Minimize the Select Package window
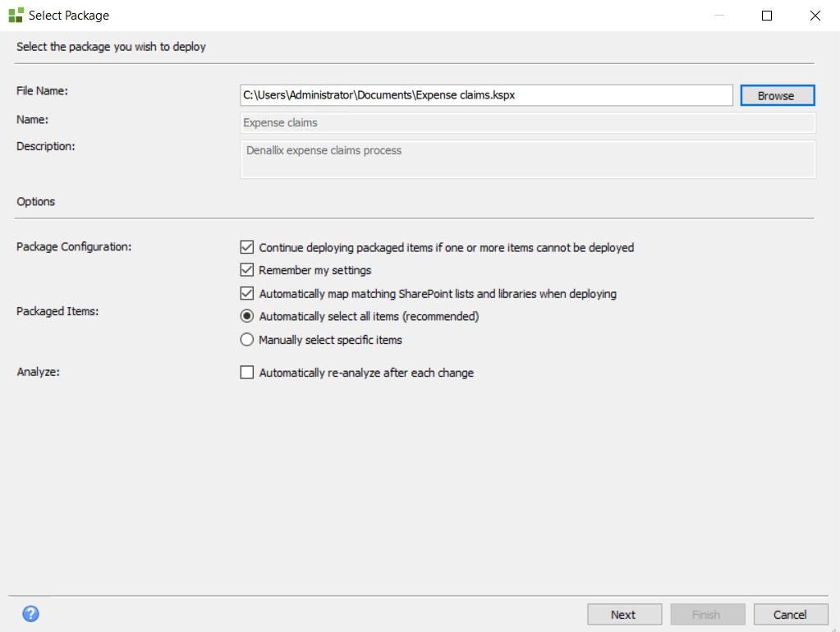 (x=718, y=15)
